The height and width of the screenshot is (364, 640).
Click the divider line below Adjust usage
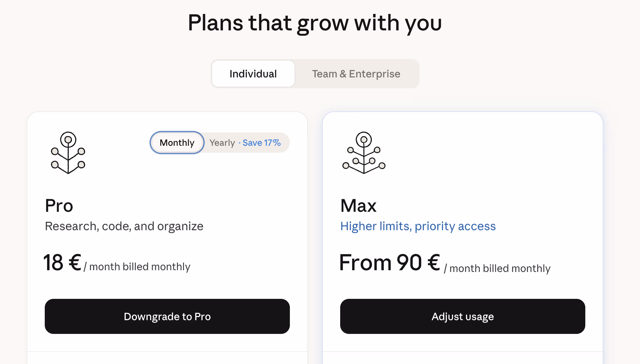[462, 351]
